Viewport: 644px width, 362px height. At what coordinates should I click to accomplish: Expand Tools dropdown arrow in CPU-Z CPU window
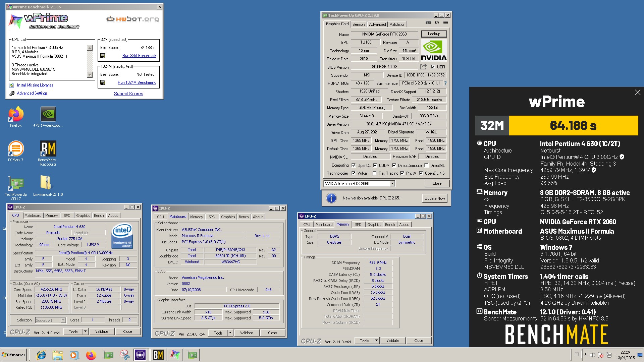[x=85, y=331]
